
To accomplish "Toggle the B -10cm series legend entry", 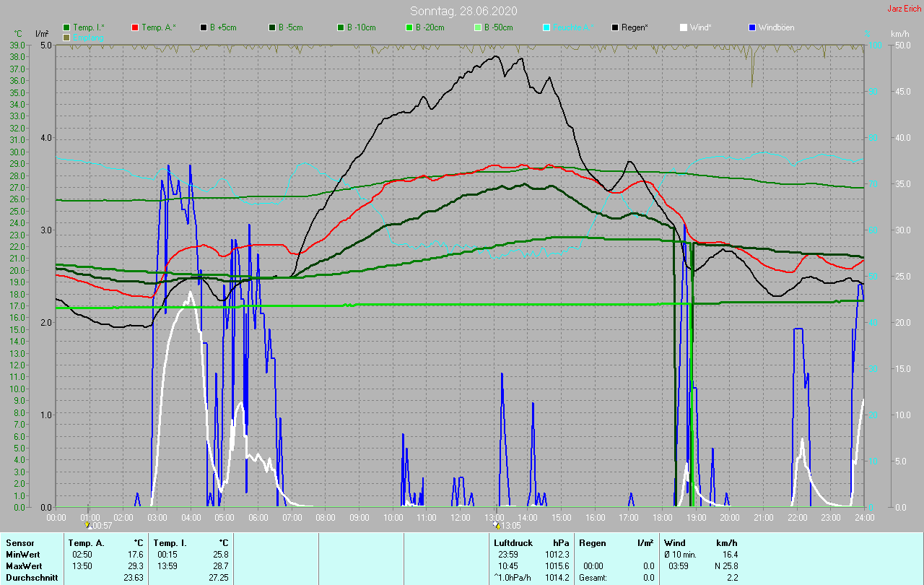I will tap(341, 27).
